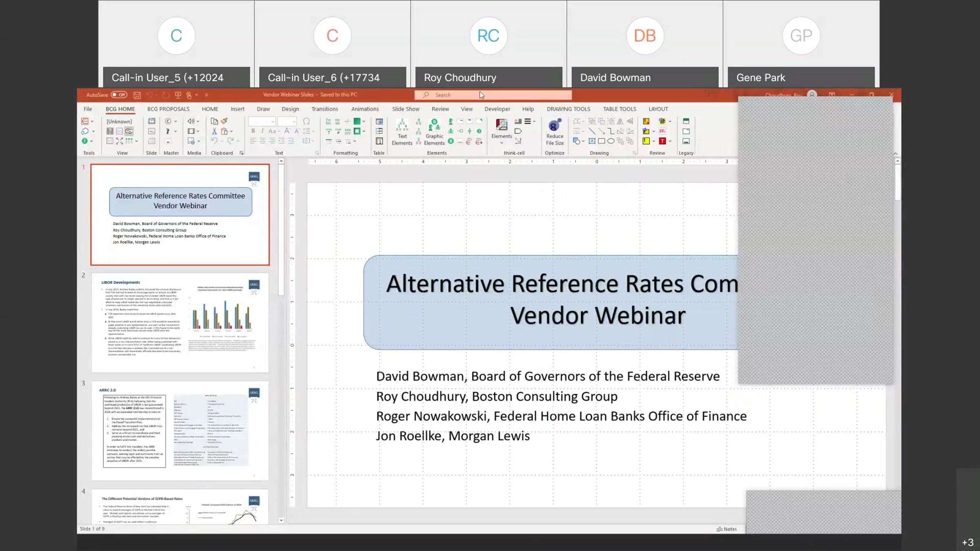The width and height of the screenshot is (980, 551).
Task: Click the grid dots icon in View
Action: click(129, 141)
